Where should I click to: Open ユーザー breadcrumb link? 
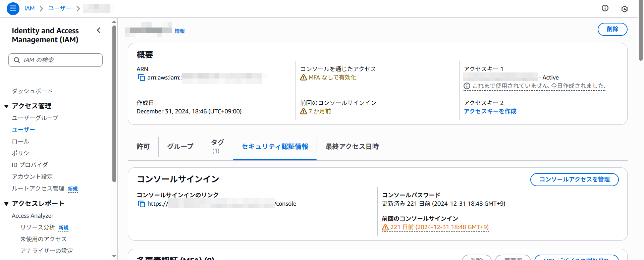tap(60, 8)
